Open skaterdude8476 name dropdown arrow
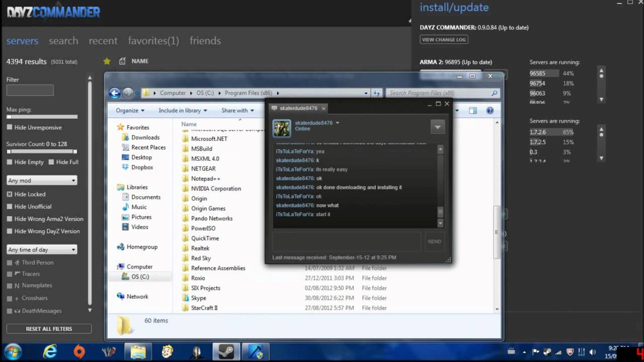The image size is (644, 362). pyautogui.click(x=338, y=123)
